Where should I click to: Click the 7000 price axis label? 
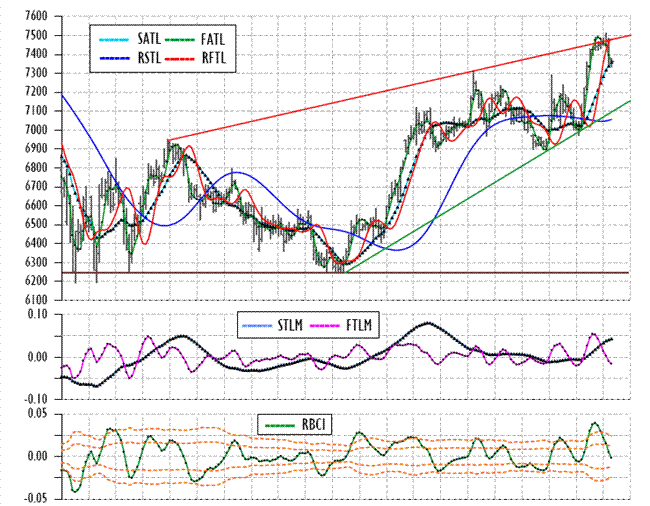coord(36,130)
